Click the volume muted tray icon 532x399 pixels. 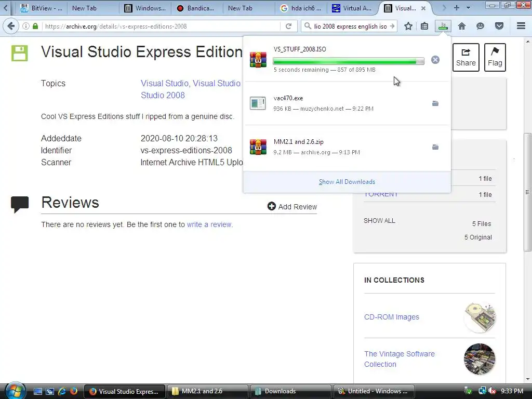(x=493, y=391)
